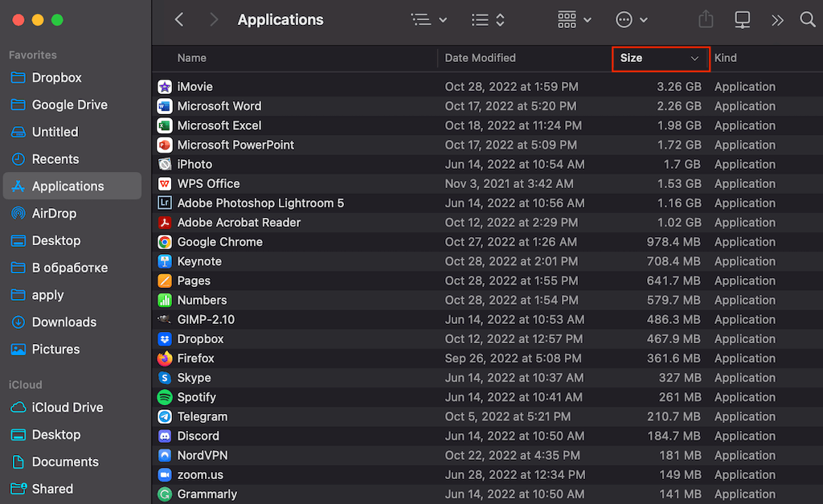The image size is (823, 504).
Task: Select the Telegram app icon
Action: (x=165, y=417)
